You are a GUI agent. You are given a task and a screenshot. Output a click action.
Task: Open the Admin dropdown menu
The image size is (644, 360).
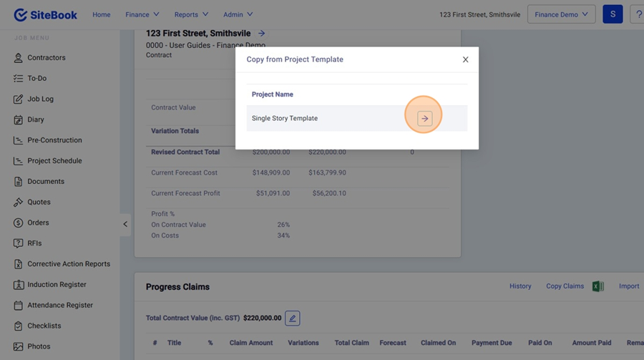(238, 14)
